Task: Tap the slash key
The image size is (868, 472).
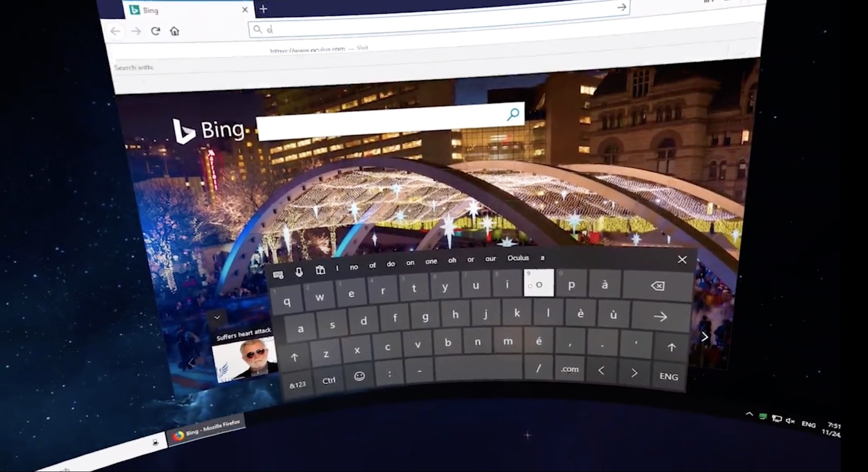Action: [x=539, y=368]
